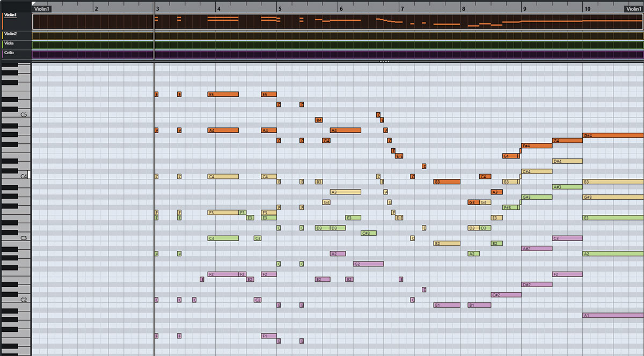The height and width of the screenshot is (356, 644).
Task: Click bar 3 in the ruler
Action: click(x=157, y=9)
